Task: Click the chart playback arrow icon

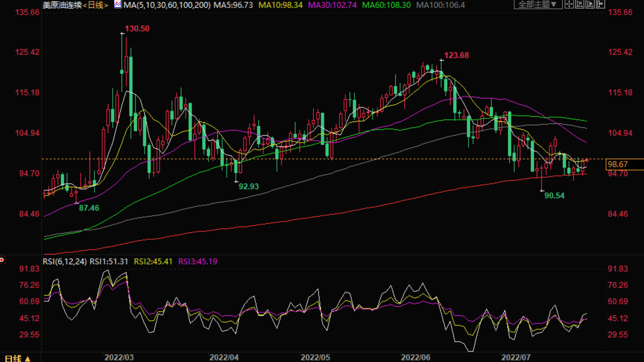Action: [590, 4]
